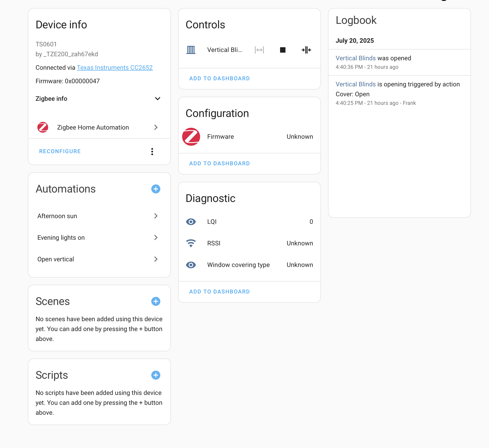Screen dimensions: 489x448
Task: Add a new script with plus icon
Action: [156, 375]
